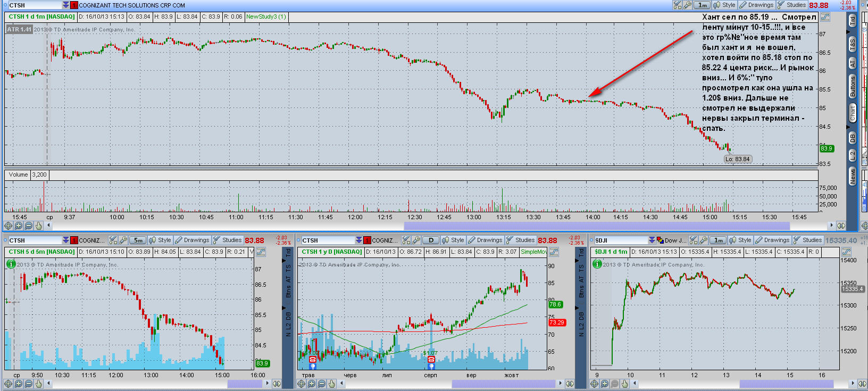Click red color-link square beside main chart symbol
The width and height of the screenshot is (868, 391).
click(x=74, y=5)
